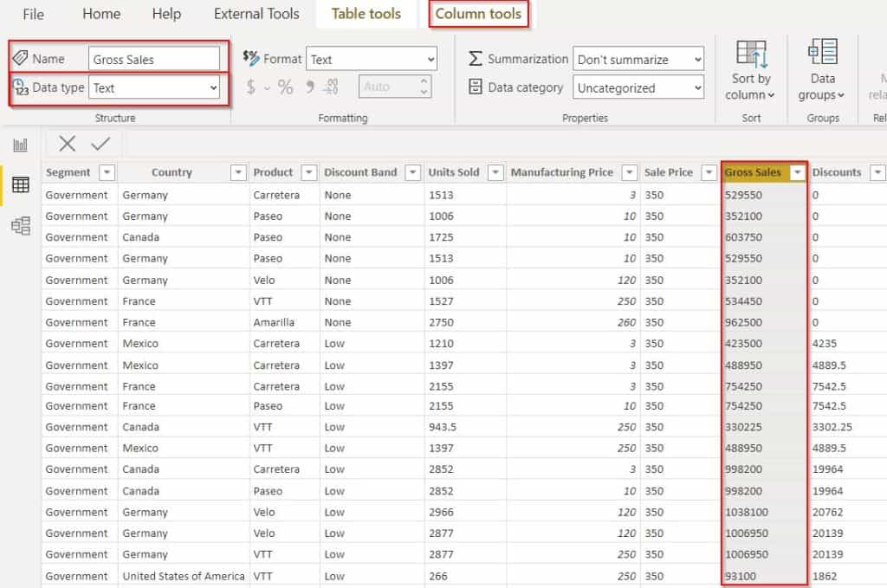Apply percentage format icon
Image resolution: width=887 pixels, height=588 pixels.
click(x=286, y=87)
